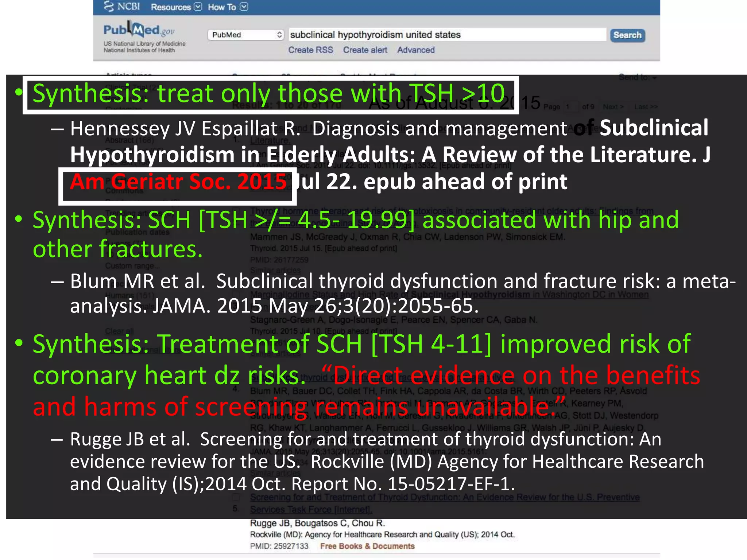Click 'PMID: 25927133' text

279,546
